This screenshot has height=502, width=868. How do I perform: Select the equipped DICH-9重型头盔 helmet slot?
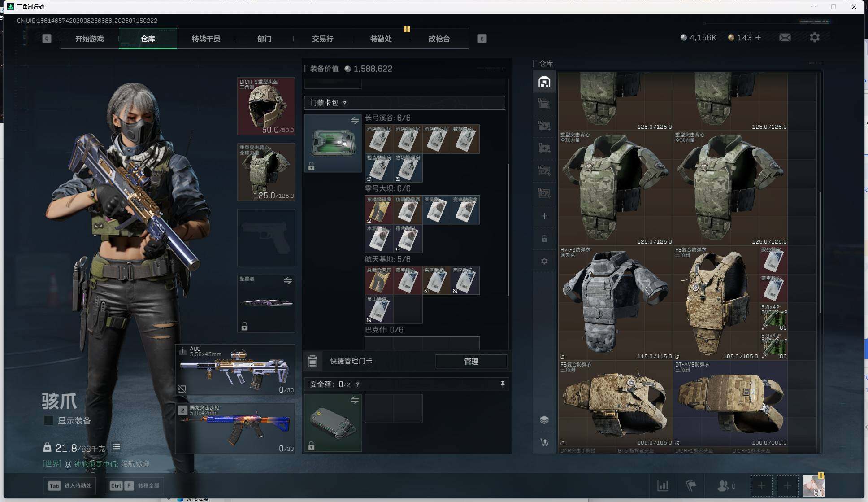coord(266,106)
